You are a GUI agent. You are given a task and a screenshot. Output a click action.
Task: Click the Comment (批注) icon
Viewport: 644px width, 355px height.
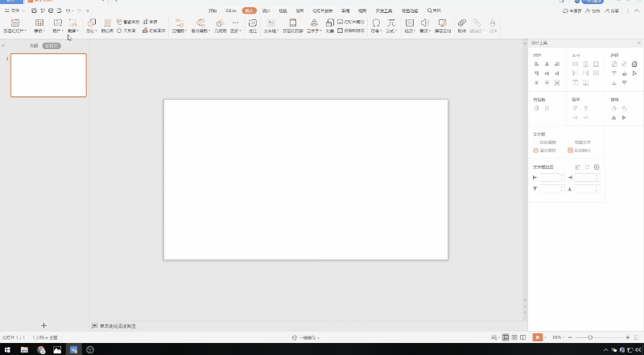pyautogui.click(x=253, y=23)
